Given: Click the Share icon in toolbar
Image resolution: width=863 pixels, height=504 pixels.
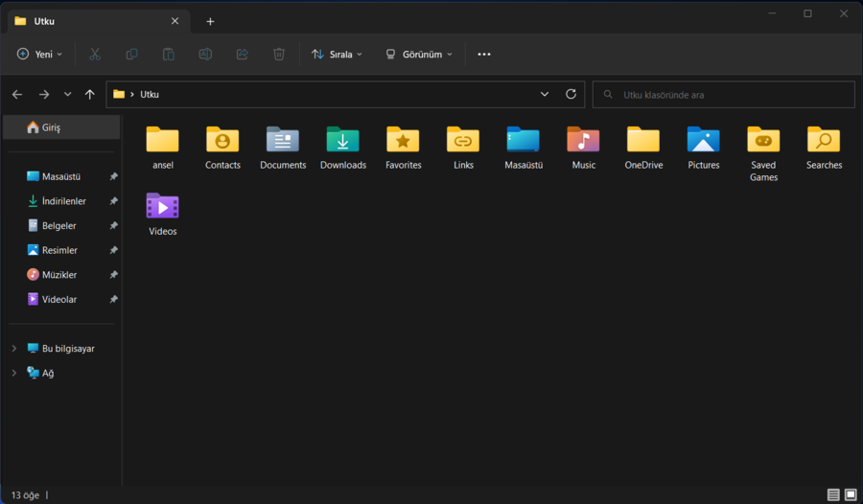Looking at the screenshot, I should click(242, 55).
